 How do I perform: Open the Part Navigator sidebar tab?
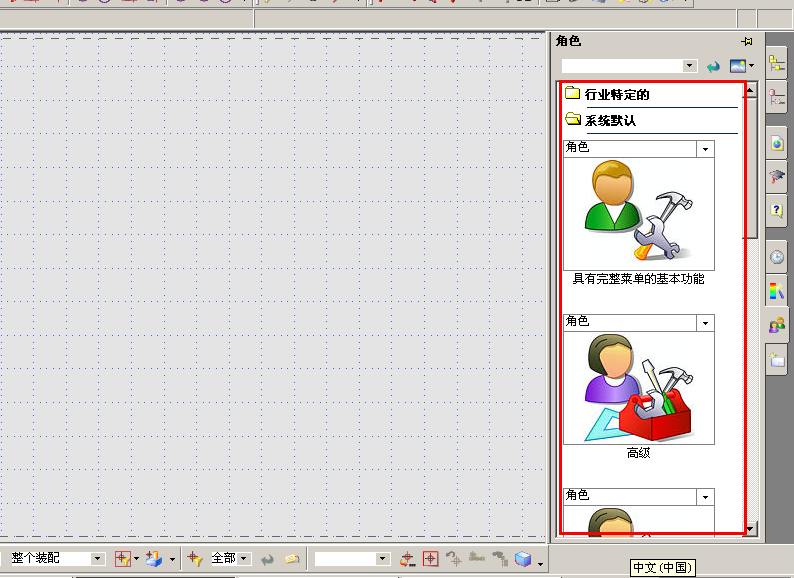pos(777,96)
